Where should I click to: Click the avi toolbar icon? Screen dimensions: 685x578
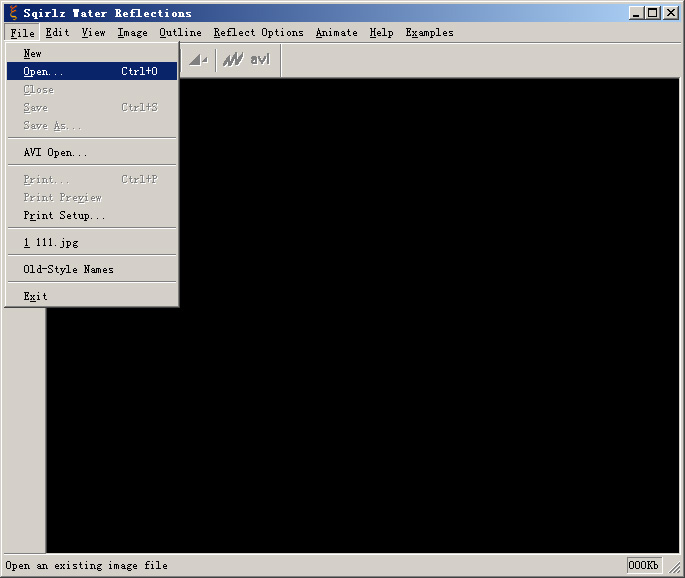coord(260,59)
